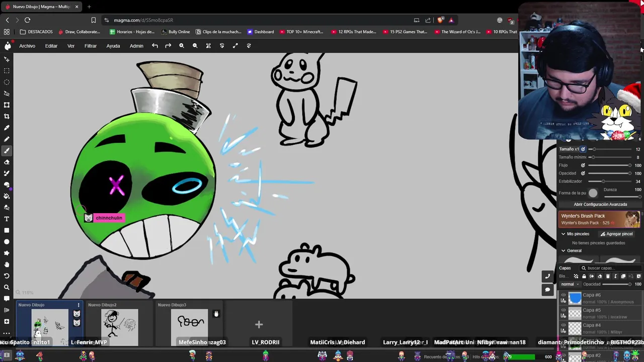The width and height of the screenshot is (644, 362).
Task: Open voice chat with the phone icon
Action: pos(547,276)
